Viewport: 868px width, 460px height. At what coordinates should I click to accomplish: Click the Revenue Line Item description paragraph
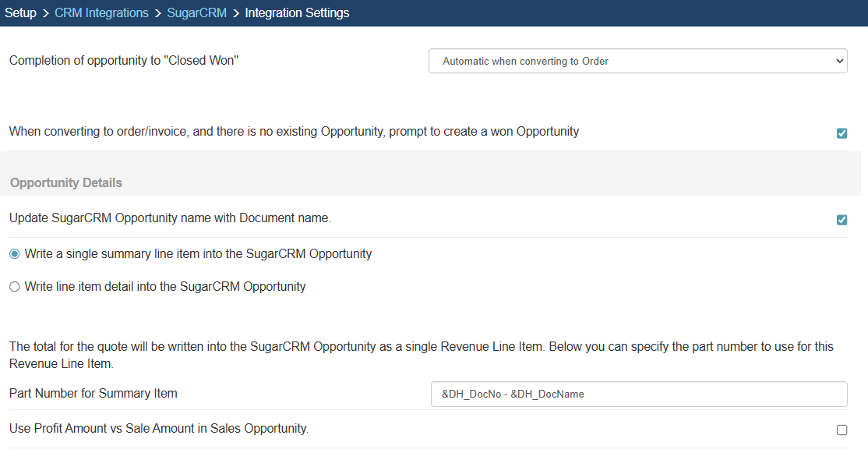pyautogui.click(x=421, y=355)
